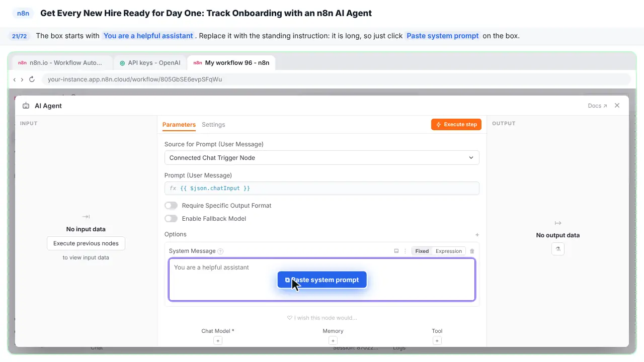Open System Message three-dot options menu
Image resolution: width=644 pixels, height=362 pixels.
coord(406,251)
